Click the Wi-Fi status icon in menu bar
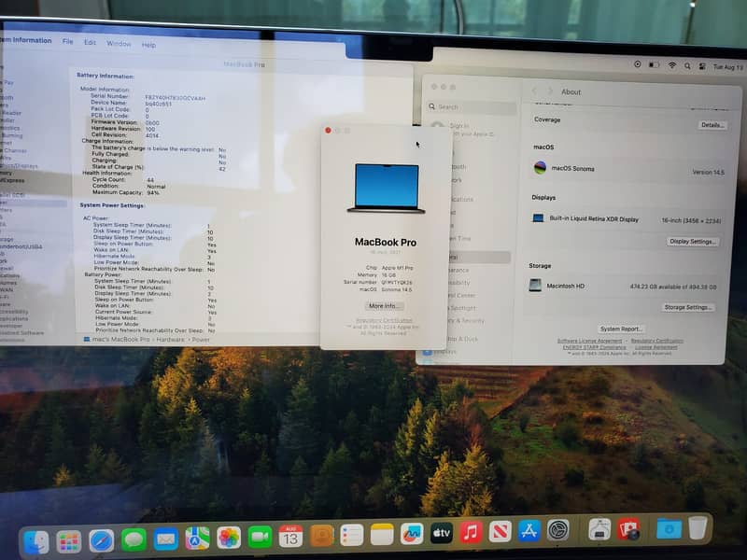Viewport: 747px width, 560px height. [x=671, y=65]
